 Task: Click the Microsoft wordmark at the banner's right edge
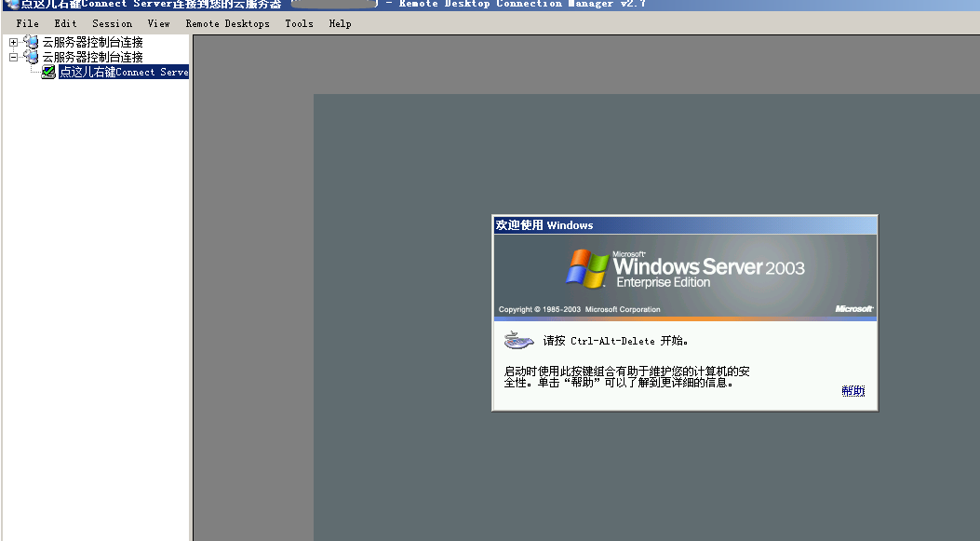[854, 309]
